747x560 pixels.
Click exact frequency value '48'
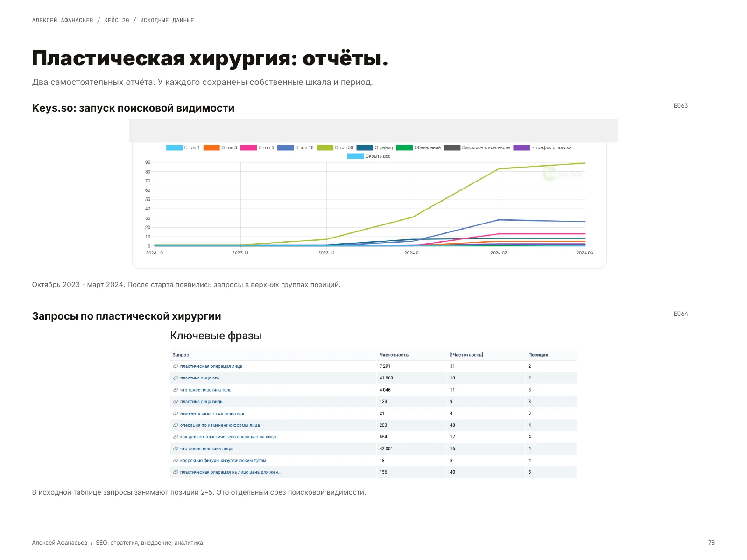(x=452, y=425)
